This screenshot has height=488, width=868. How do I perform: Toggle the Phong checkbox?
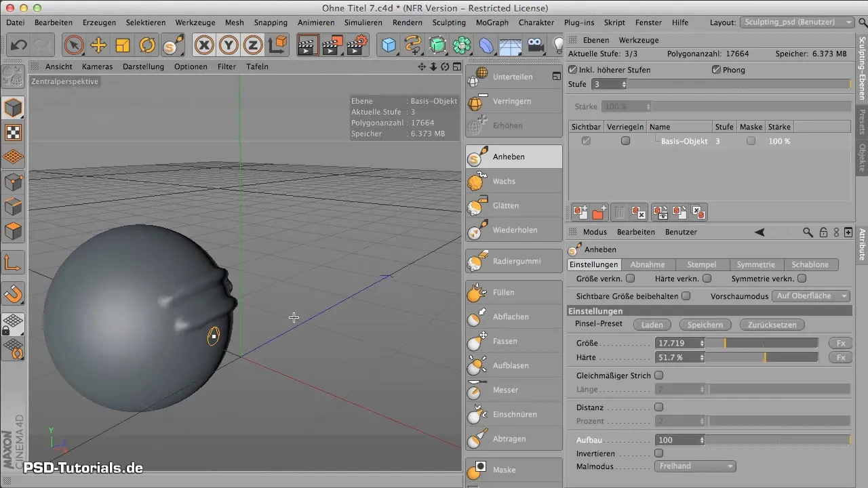click(716, 70)
